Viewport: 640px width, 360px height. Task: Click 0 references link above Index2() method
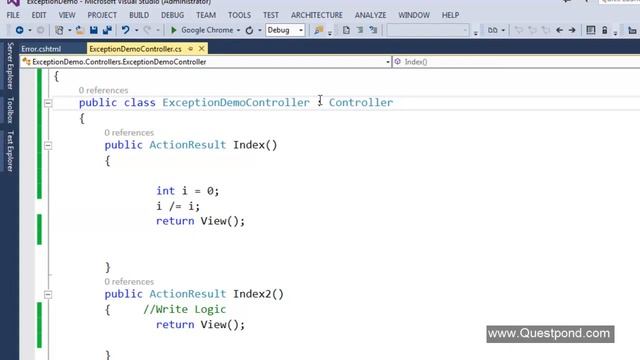coord(129,282)
